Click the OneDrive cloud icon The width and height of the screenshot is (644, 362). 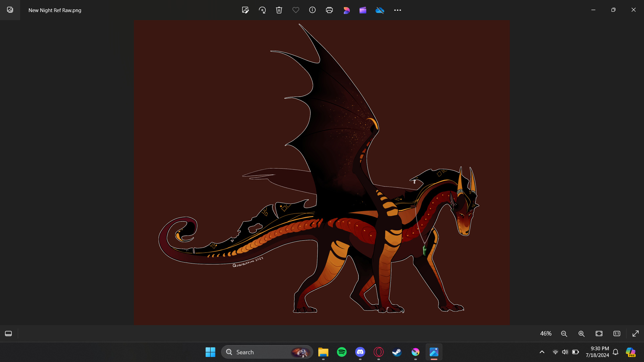380,10
